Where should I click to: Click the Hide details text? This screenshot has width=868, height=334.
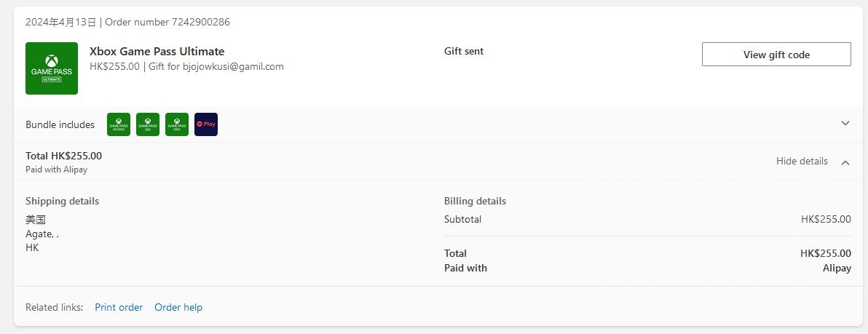point(802,162)
